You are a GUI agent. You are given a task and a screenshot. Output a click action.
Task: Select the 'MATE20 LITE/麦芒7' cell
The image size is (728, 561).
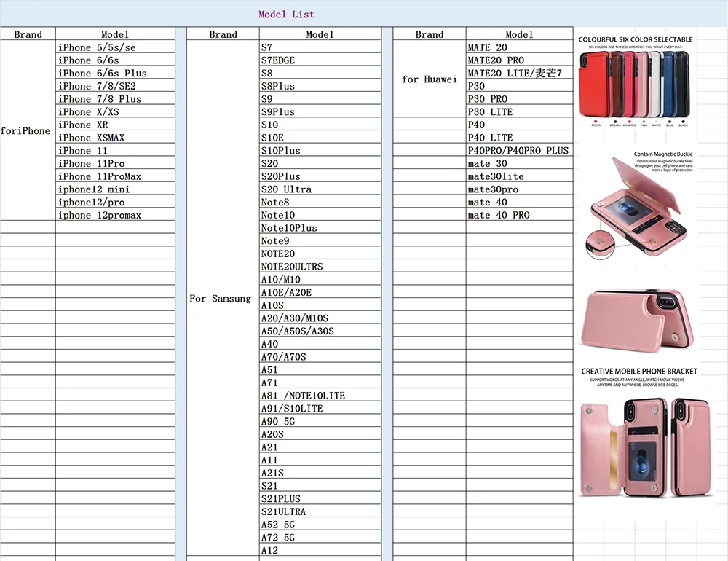point(520,73)
